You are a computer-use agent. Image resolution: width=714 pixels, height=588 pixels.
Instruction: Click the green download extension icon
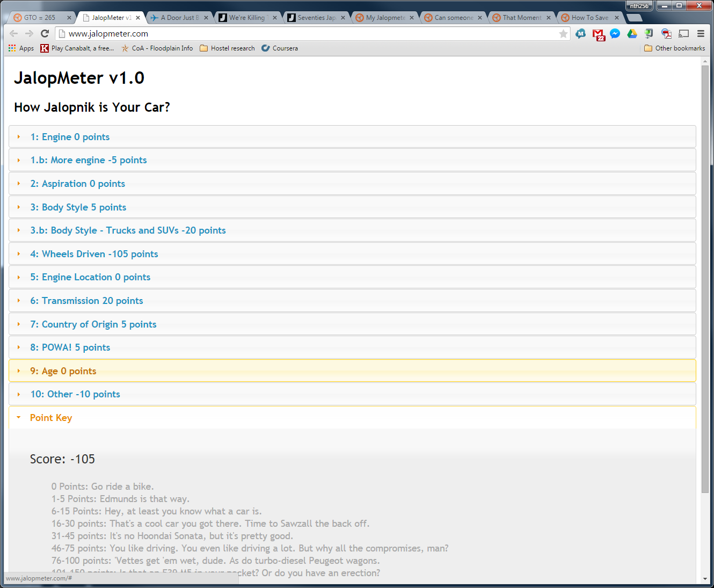coord(649,33)
